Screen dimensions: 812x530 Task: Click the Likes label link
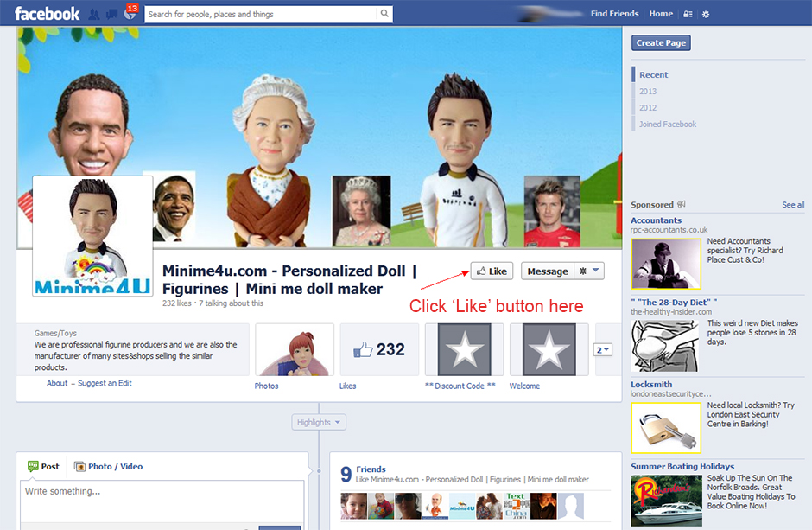(347, 386)
